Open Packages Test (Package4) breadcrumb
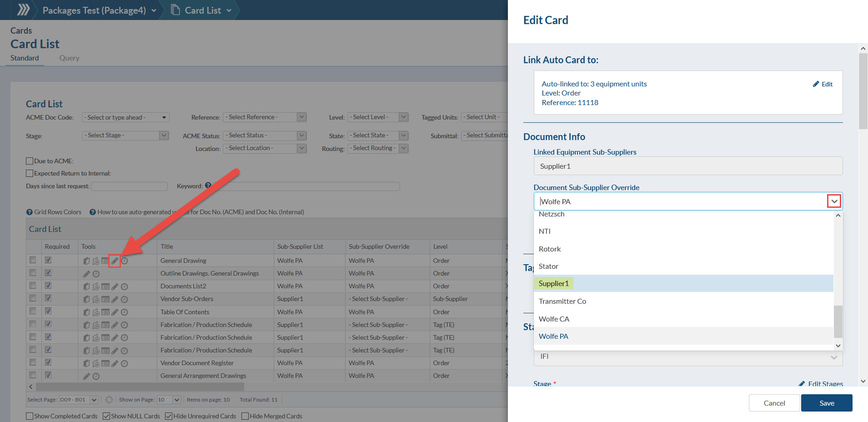The image size is (868, 422). point(99,10)
